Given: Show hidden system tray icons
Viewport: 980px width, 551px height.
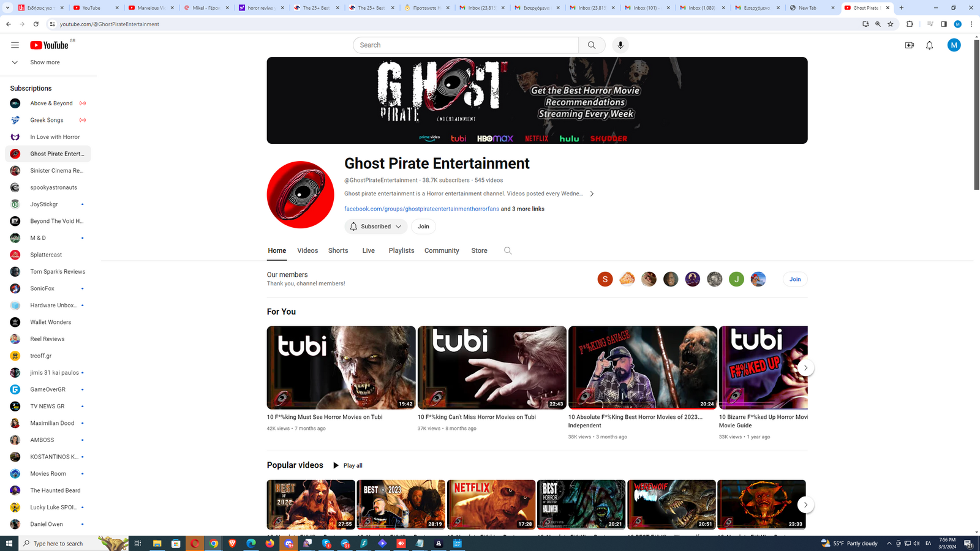Looking at the screenshot, I should click(889, 543).
